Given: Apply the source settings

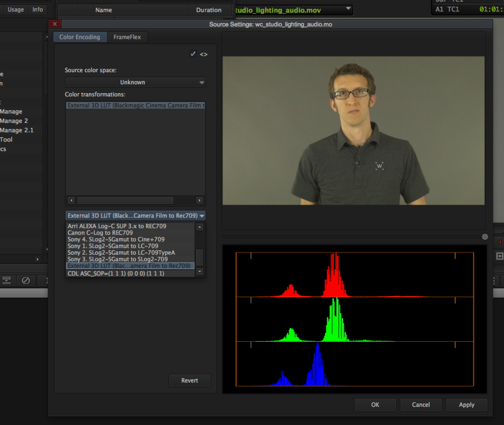Looking at the screenshot, I should (467, 405).
